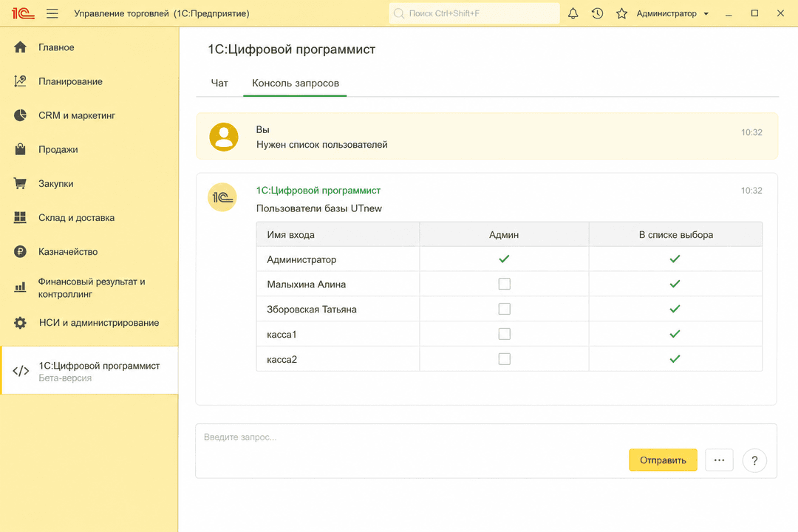Select the Консоль запросов tab

pyautogui.click(x=295, y=83)
